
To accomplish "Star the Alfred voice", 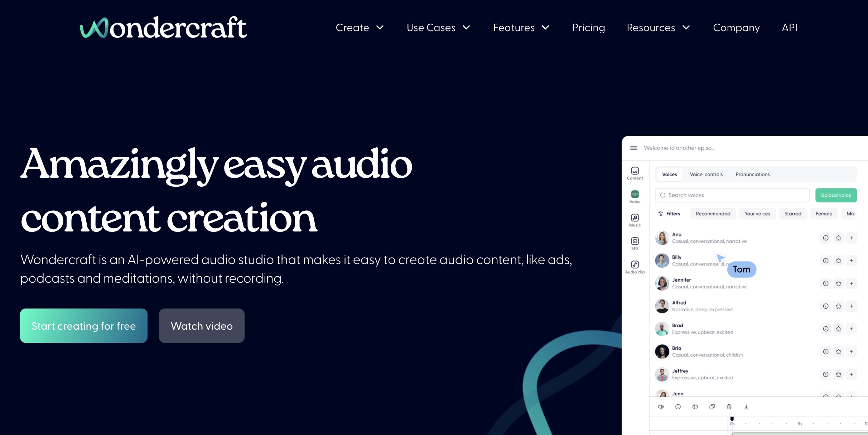I will point(838,306).
